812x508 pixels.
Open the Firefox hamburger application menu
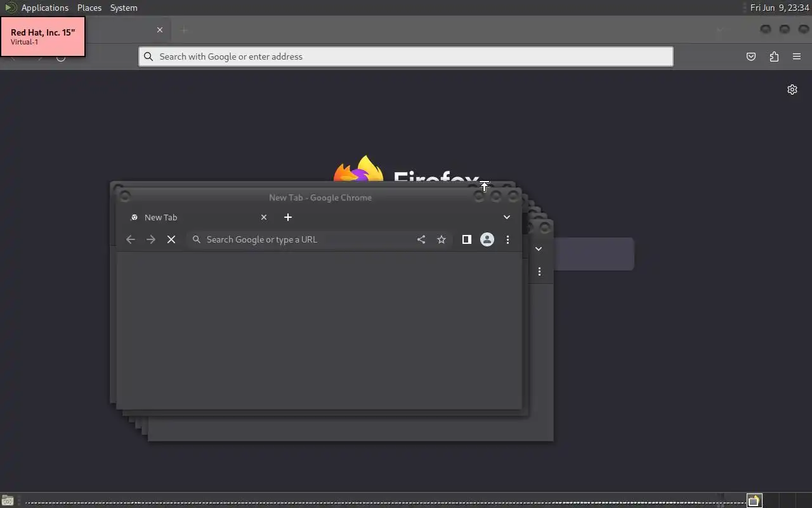[x=797, y=57]
